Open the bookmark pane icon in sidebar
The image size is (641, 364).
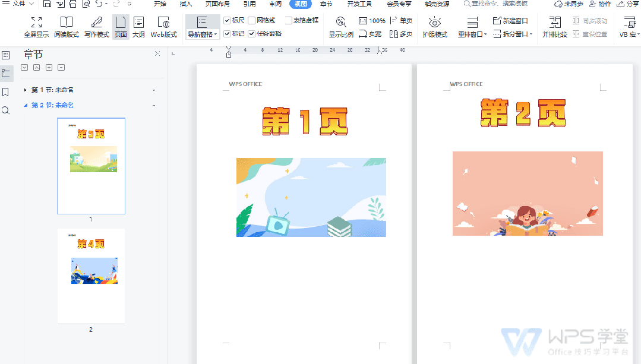tap(6, 92)
